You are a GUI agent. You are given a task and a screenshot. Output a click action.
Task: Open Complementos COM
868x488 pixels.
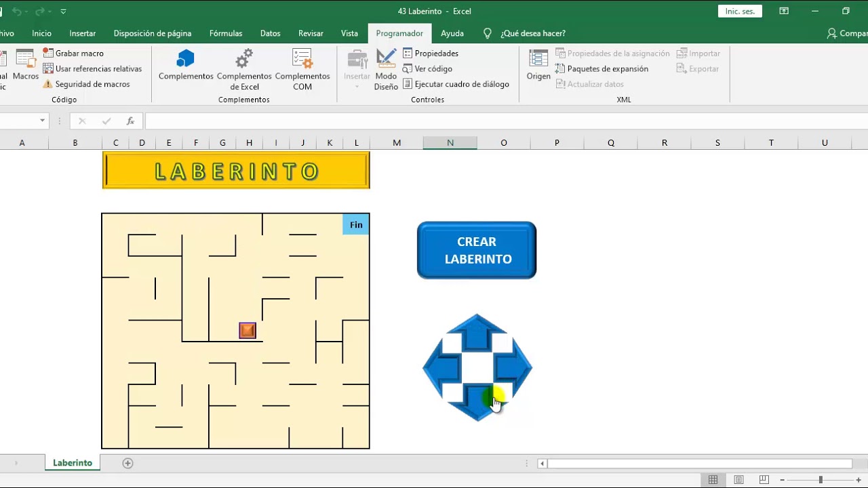302,70
